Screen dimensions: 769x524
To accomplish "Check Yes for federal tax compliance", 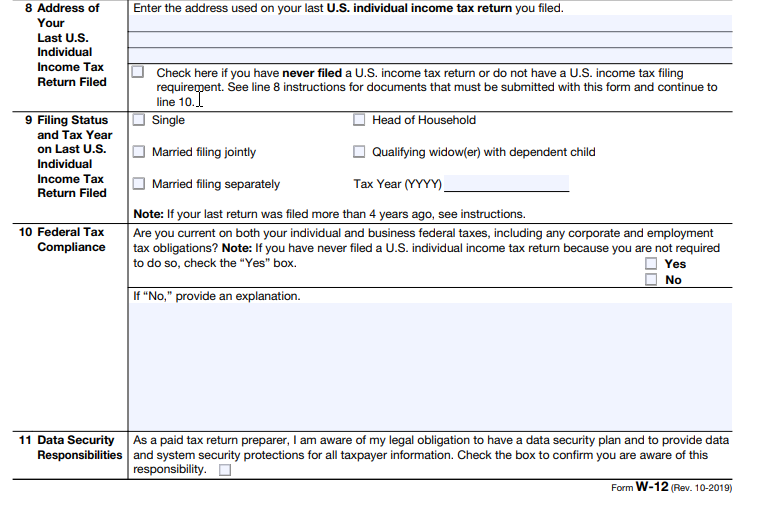I will [x=651, y=263].
